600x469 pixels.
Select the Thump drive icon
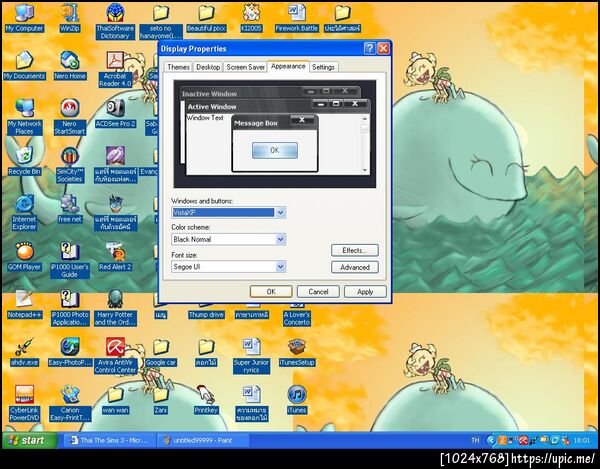tap(206, 312)
